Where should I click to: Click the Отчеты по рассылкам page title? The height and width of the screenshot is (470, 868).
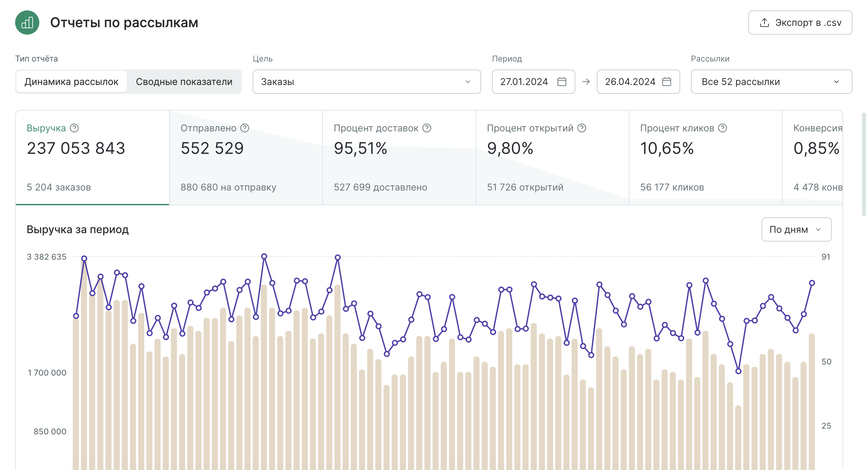coord(124,23)
